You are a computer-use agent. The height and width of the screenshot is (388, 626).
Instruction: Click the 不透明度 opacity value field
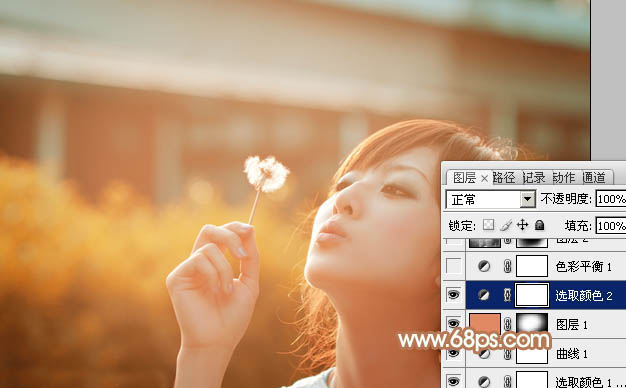click(x=611, y=199)
